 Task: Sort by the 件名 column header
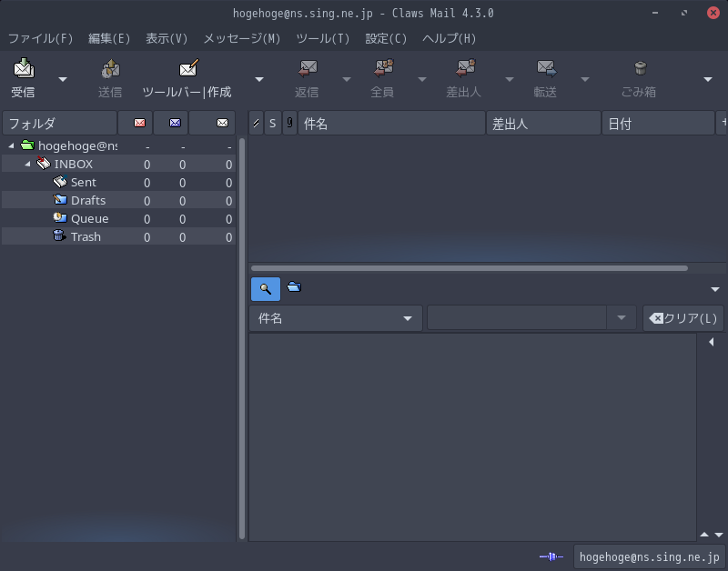coord(391,124)
